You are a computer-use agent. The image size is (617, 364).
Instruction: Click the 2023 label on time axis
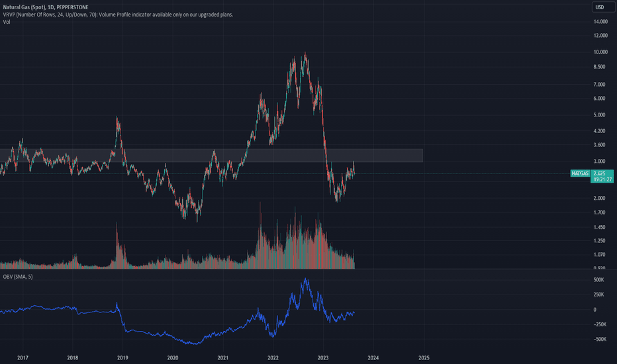pos(322,357)
